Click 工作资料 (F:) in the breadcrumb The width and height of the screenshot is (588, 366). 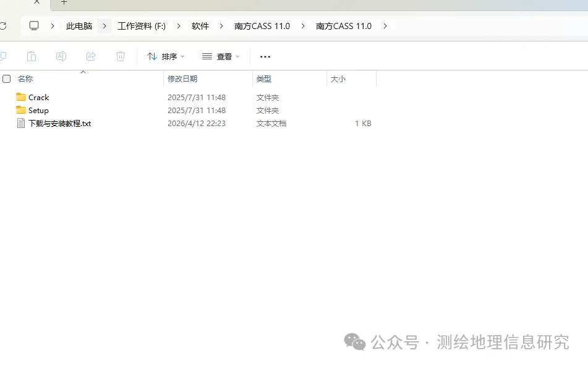coord(142,26)
